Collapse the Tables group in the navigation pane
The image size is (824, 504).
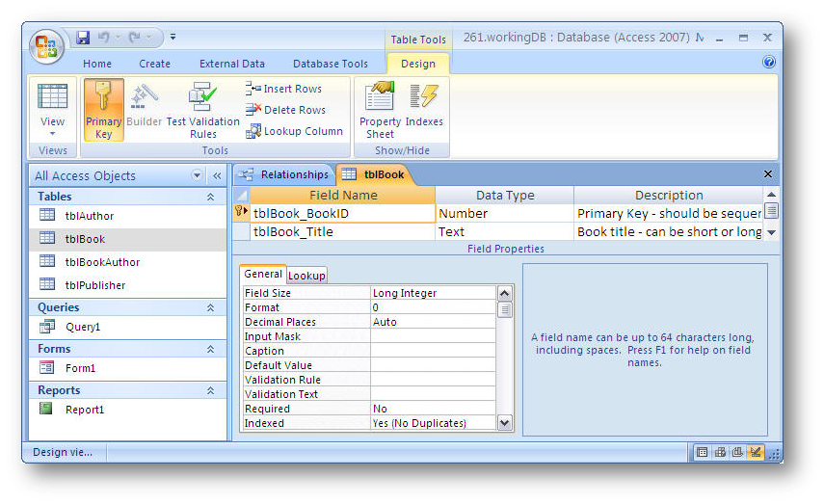tap(210, 197)
